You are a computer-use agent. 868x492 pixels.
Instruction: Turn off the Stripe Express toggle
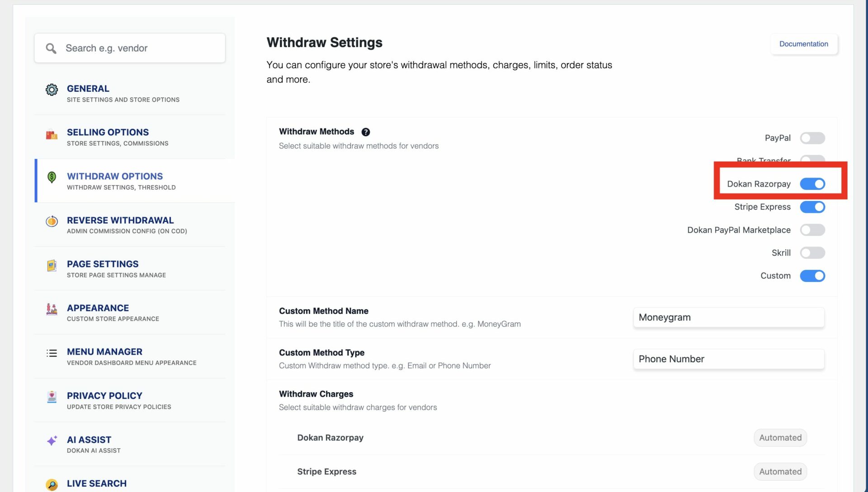812,207
